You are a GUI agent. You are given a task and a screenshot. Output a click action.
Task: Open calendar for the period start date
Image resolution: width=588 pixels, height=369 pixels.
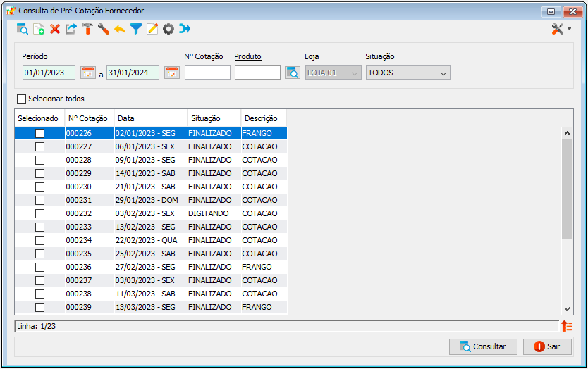click(88, 73)
